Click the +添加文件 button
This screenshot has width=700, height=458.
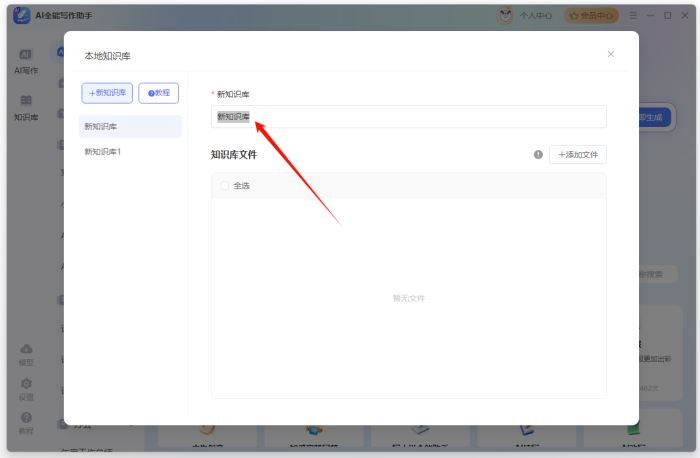click(x=578, y=154)
